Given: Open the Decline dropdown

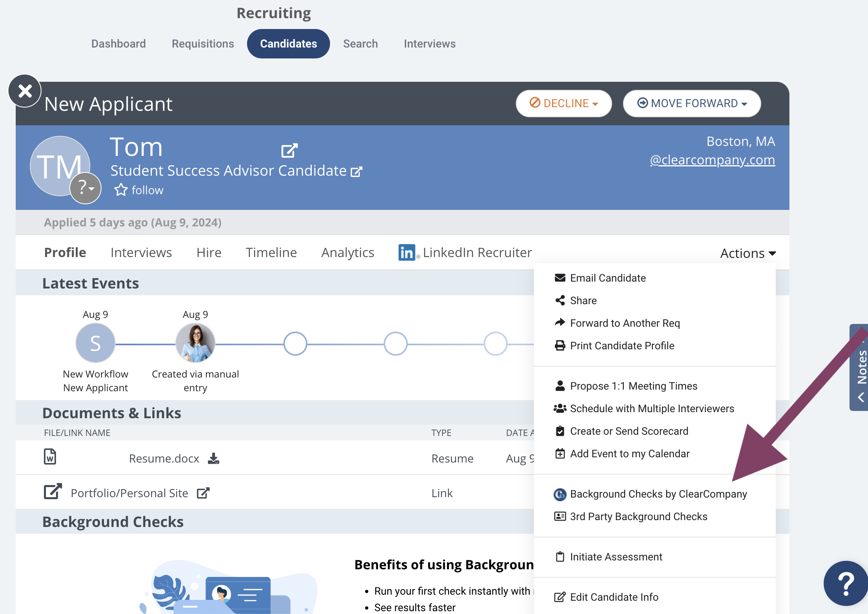Looking at the screenshot, I should click(563, 104).
